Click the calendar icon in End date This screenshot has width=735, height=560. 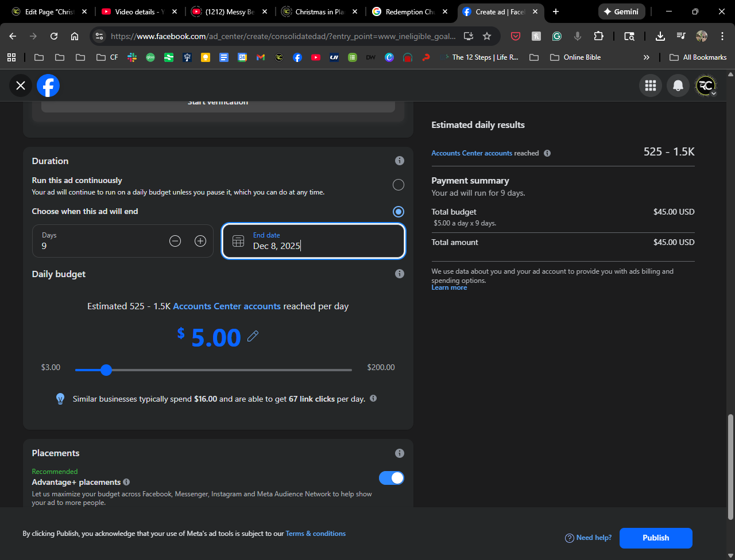click(x=238, y=242)
